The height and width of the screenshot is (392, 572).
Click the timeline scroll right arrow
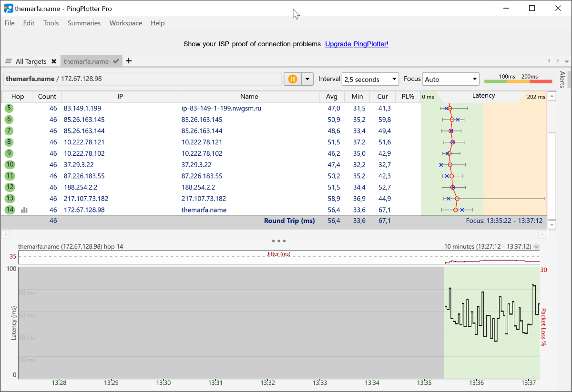point(542,234)
